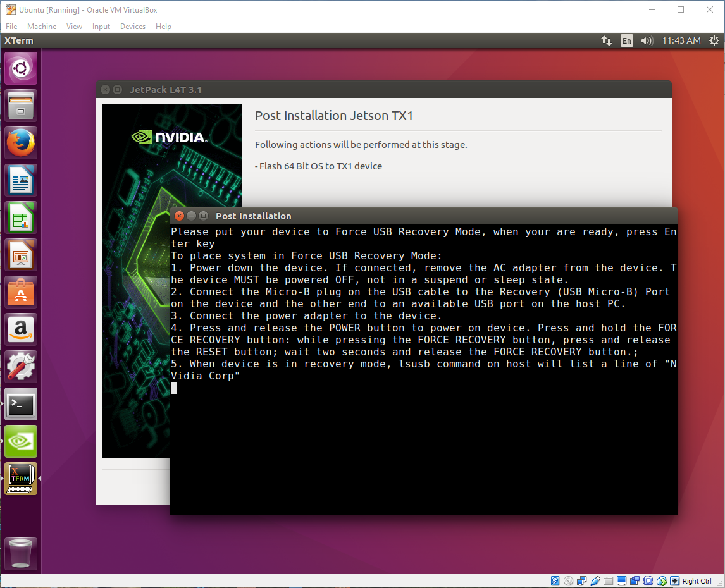Focus the Post Installation terminal text area
The width and height of the screenshot is (725, 588).
(x=424, y=443)
